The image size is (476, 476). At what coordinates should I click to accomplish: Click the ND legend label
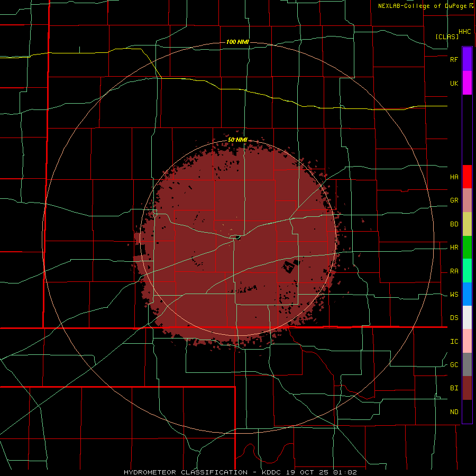(454, 412)
